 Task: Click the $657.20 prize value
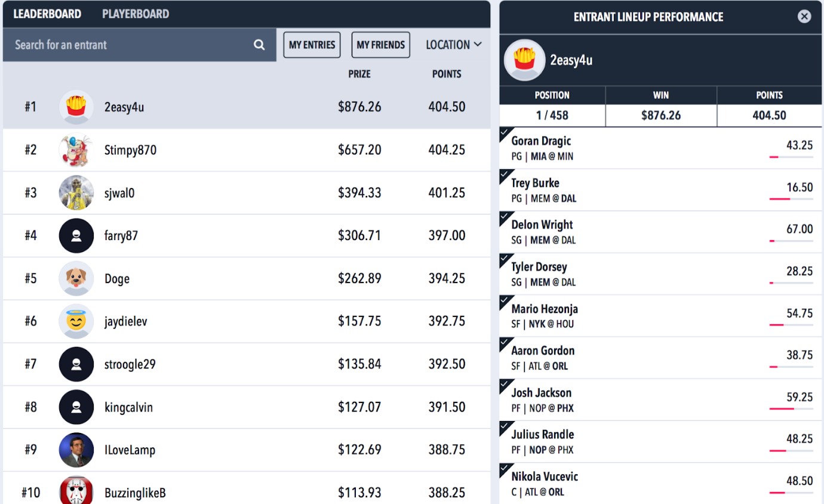(x=359, y=150)
